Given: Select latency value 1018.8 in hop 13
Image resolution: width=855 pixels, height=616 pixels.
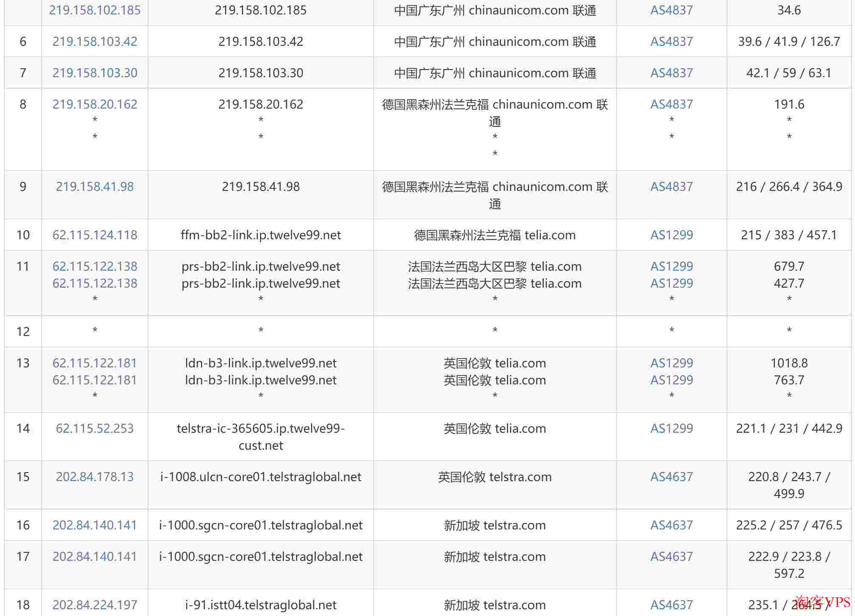Looking at the screenshot, I should coord(789,363).
